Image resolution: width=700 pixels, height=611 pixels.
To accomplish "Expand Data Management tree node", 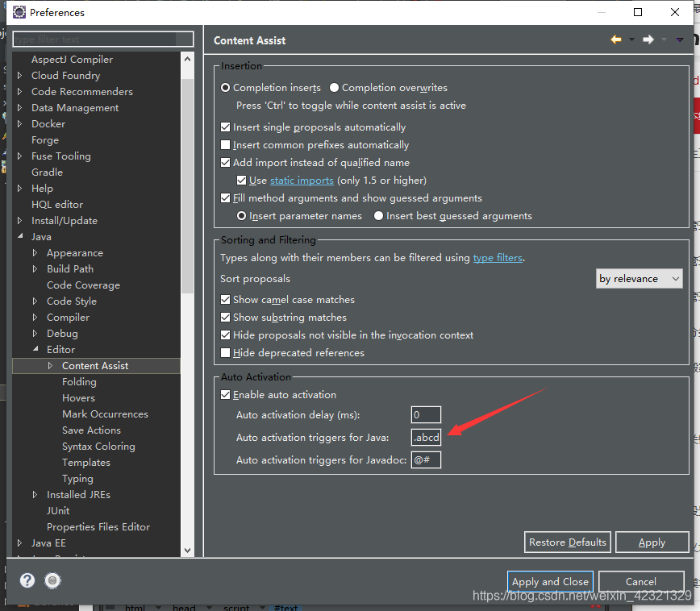I will [x=19, y=107].
